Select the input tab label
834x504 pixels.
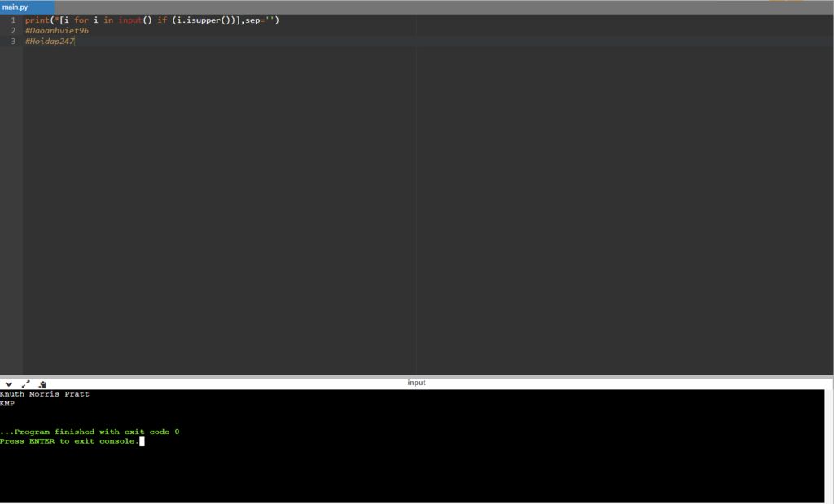click(x=416, y=383)
